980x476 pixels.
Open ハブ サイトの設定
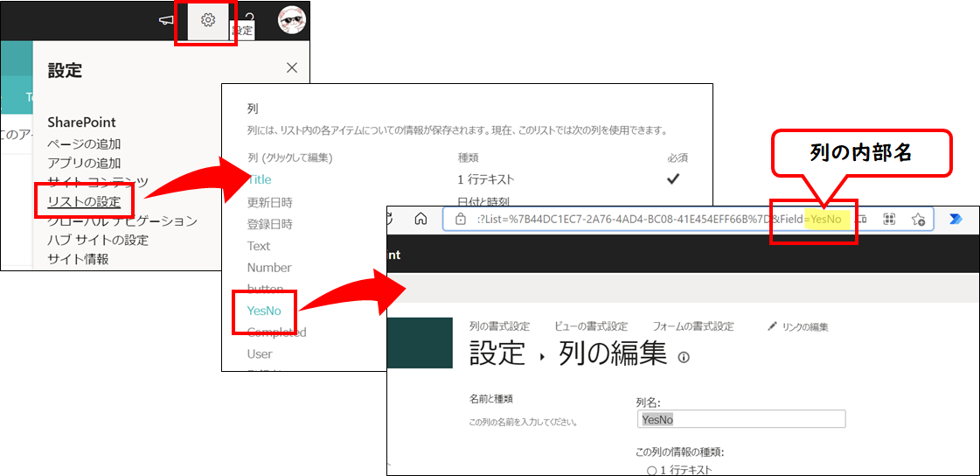98,240
